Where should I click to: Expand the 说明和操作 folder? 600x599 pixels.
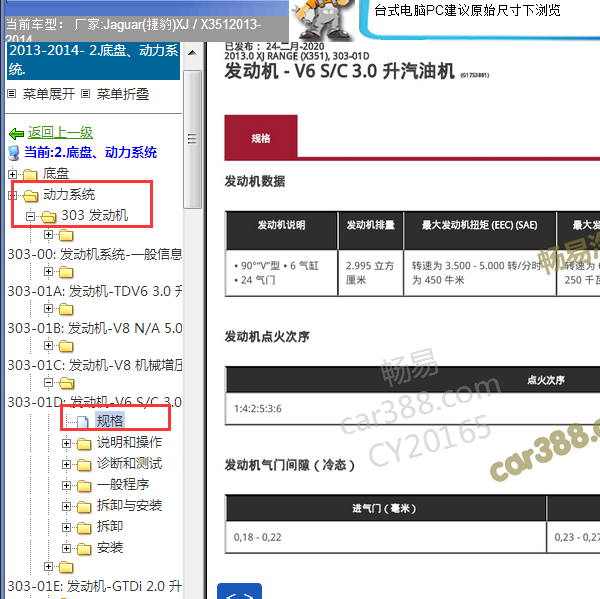(67, 443)
